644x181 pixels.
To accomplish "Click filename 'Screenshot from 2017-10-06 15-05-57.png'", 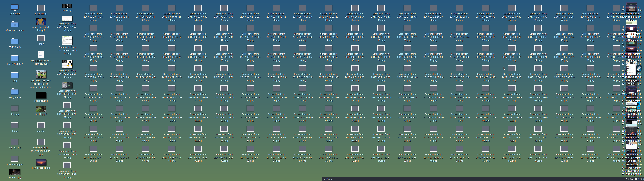I will (x=564, y=17).
